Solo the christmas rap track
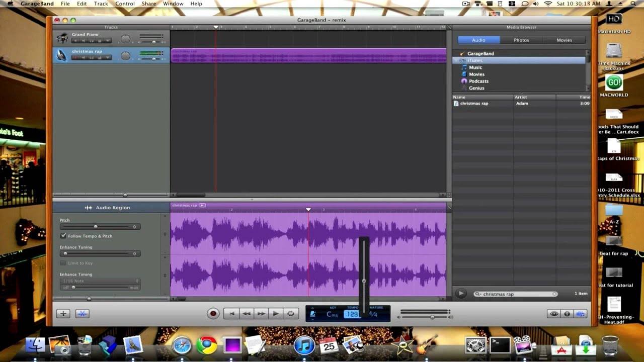The width and height of the screenshot is (644, 362). coord(92,57)
